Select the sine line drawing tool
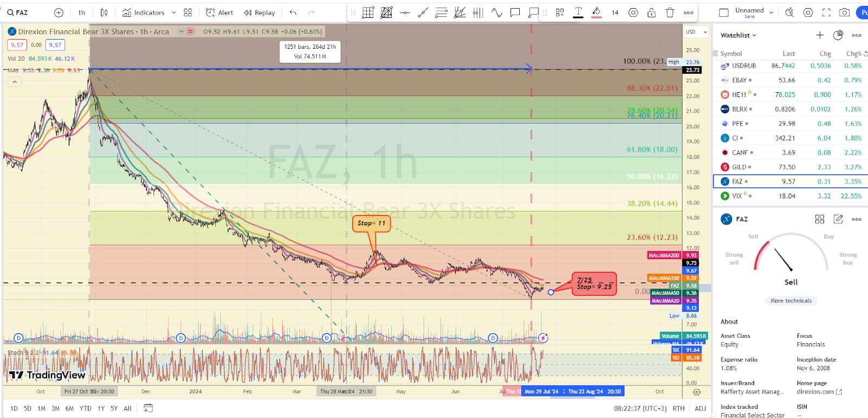Viewport: 868px width, 418px height. pyautogui.click(x=497, y=12)
